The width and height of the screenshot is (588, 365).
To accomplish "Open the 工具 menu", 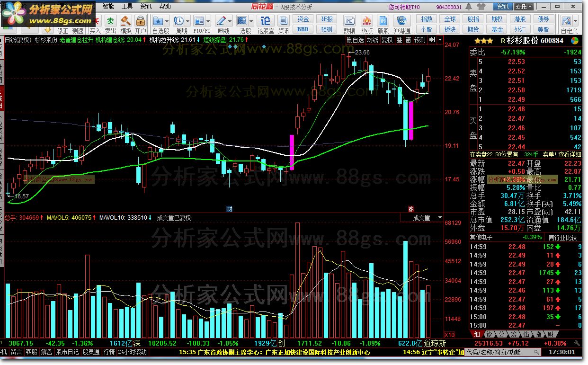I will pyautogui.click(x=127, y=6).
